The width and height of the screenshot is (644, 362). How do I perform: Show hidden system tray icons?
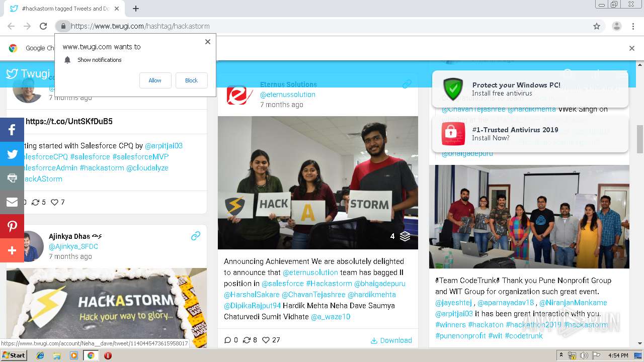561,355
